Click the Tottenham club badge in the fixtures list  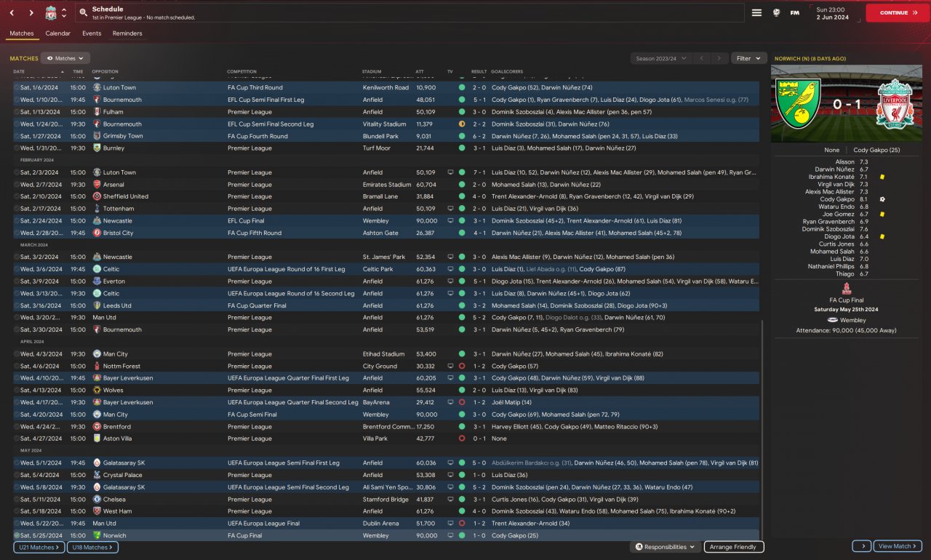pyautogui.click(x=97, y=209)
